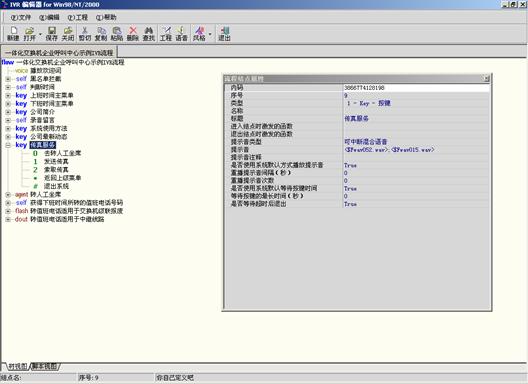Image resolution: width=528 pixels, height=384 pixels.
Task: Click the red X 删除 (Delete) icon
Action: click(133, 34)
